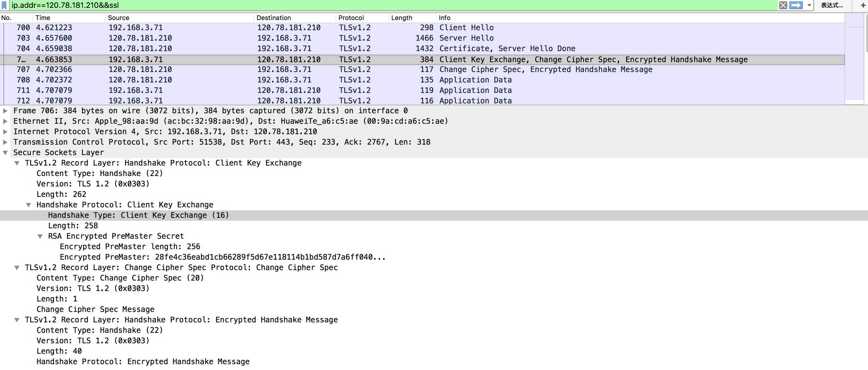Collapse the Secure Sockets Layer section

point(6,152)
